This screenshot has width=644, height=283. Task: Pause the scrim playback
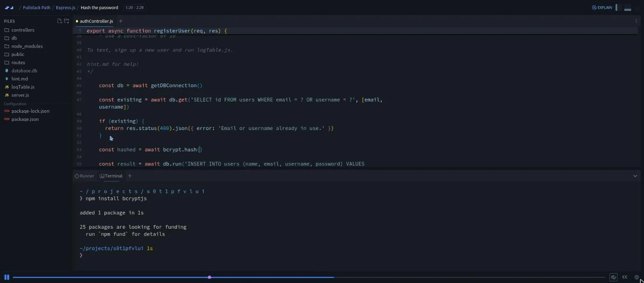click(7, 277)
